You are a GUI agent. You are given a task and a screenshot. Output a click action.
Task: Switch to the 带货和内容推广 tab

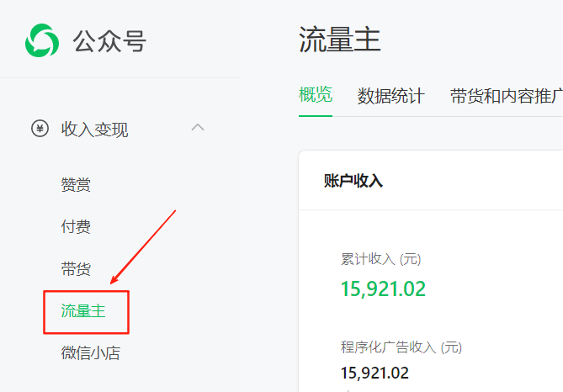click(507, 96)
